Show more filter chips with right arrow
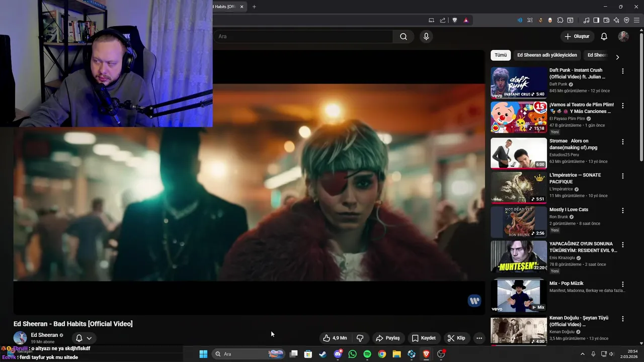The image size is (644, 362). click(x=617, y=57)
